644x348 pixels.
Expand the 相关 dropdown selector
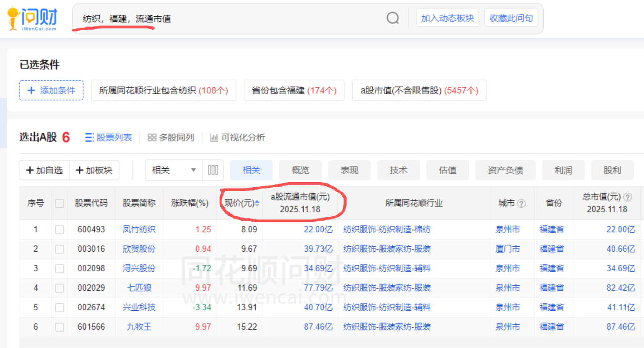(x=174, y=170)
